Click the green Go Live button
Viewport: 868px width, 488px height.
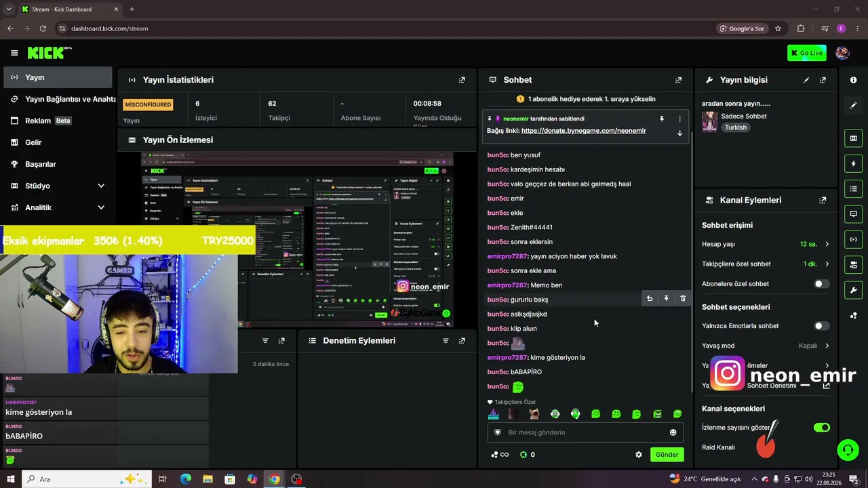tap(806, 53)
